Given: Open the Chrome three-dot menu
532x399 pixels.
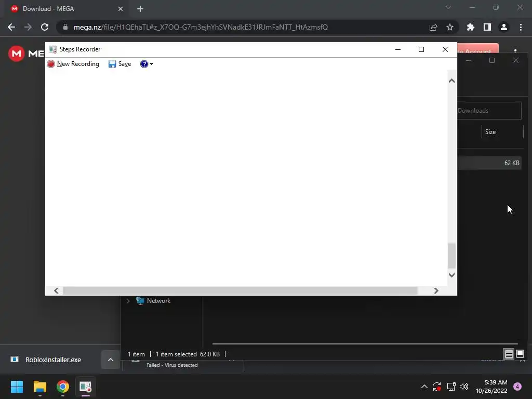Looking at the screenshot, I should [521, 27].
